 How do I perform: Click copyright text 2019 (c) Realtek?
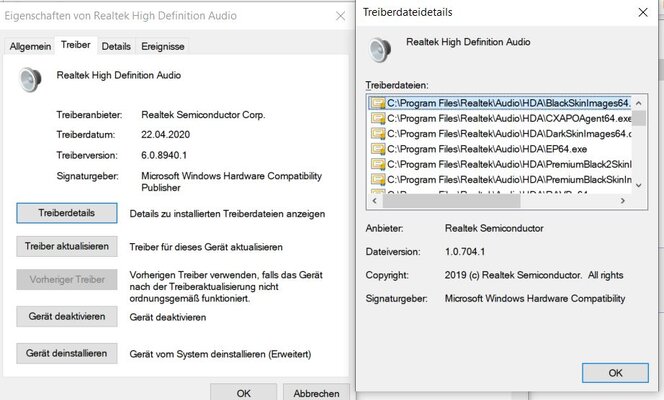(x=534, y=275)
